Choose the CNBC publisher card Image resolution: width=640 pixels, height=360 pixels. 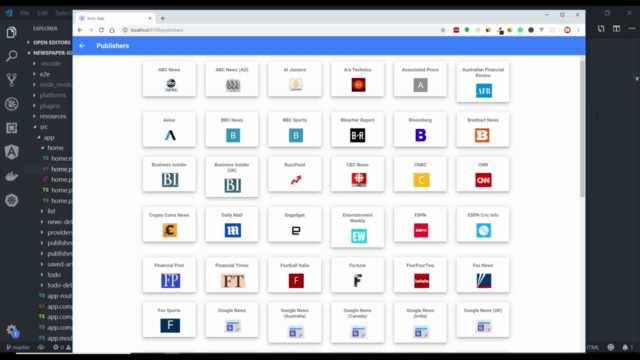[x=420, y=174]
